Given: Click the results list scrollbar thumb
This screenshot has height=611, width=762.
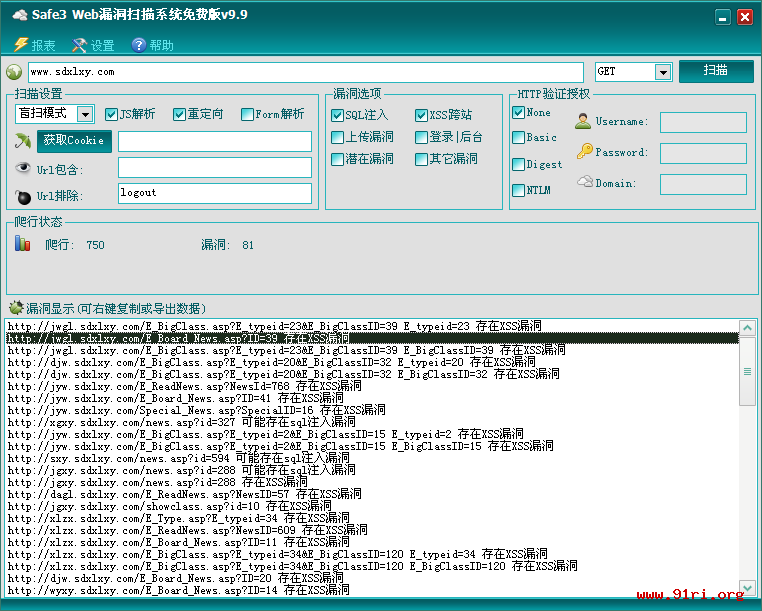Looking at the screenshot, I should point(747,371).
